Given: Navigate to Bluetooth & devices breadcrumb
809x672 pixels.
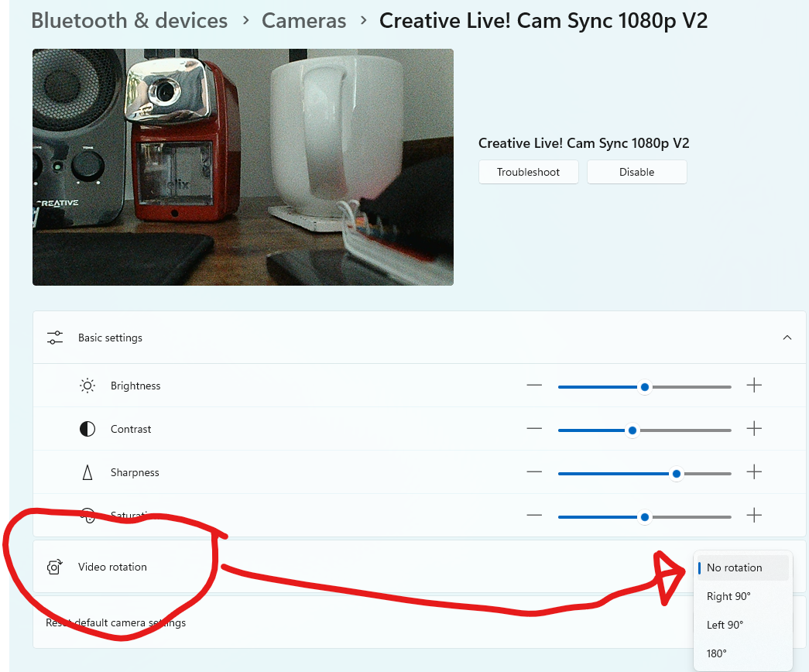Looking at the screenshot, I should click(x=129, y=21).
